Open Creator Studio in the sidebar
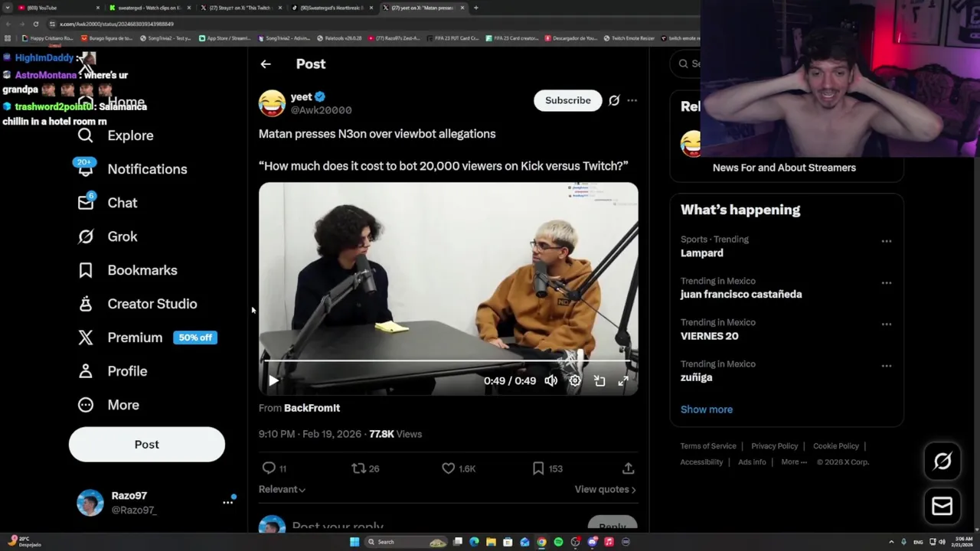This screenshot has height=551, width=980. [x=138, y=304]
